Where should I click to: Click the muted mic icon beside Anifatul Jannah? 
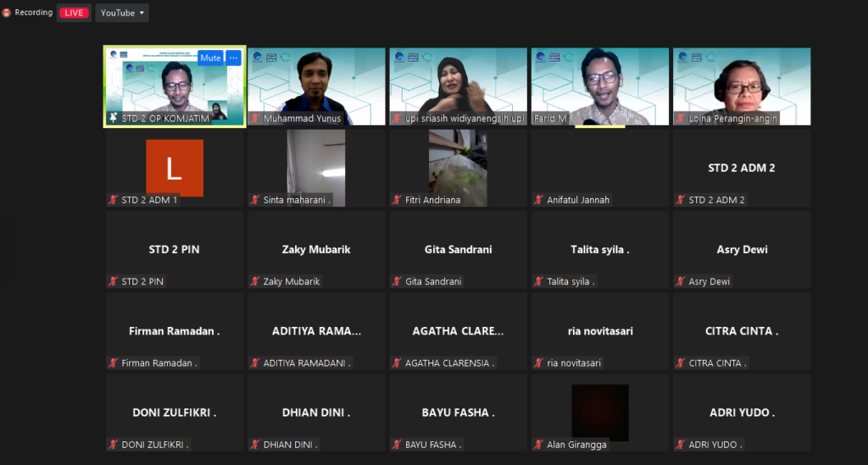coord(539,200)
